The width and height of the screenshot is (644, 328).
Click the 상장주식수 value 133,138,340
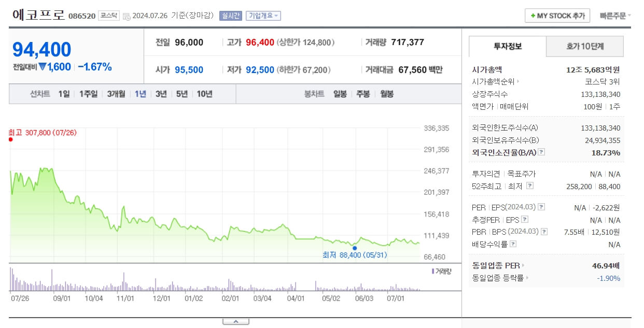point(600,94)
